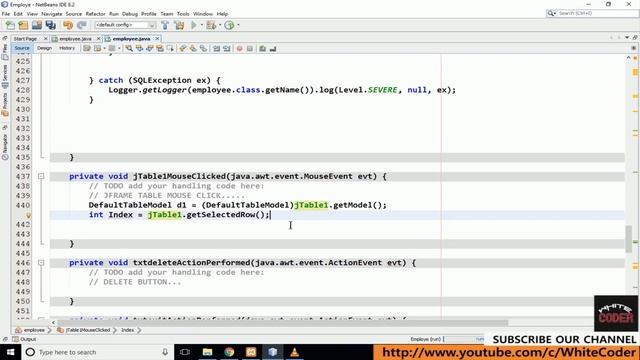
Task: Click the Windows Start button
Action: tap(10, 352)
